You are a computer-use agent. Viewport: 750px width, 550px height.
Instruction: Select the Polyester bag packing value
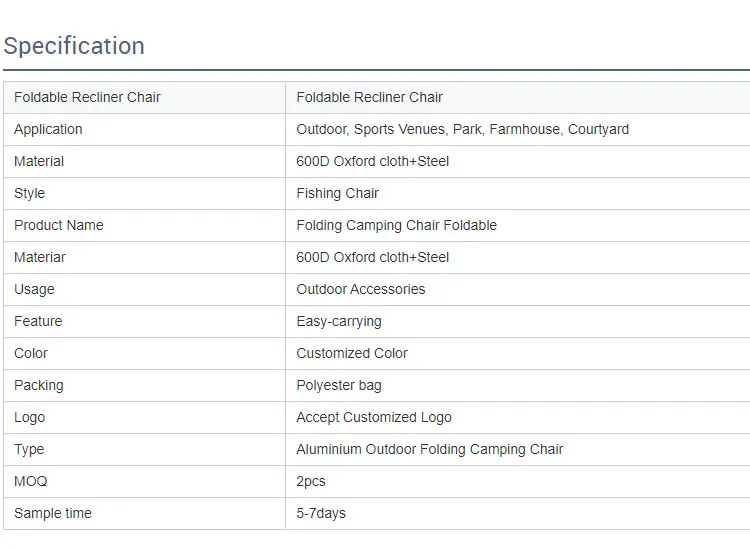click(338, 385)
